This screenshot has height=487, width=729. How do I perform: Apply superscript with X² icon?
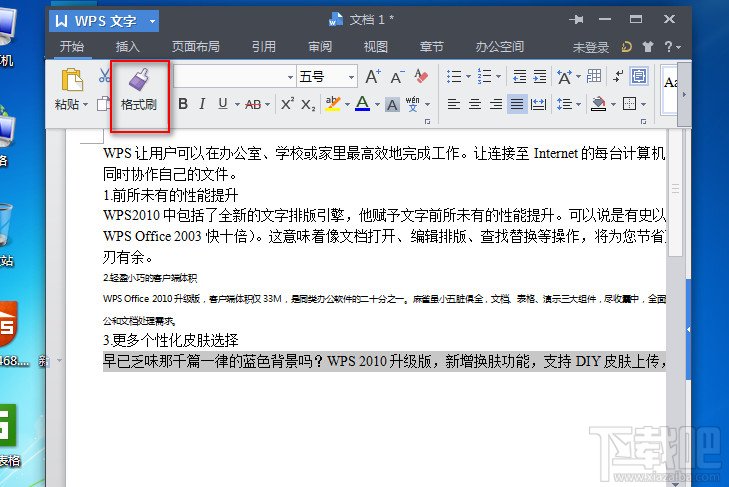click(x=287, y=104)
